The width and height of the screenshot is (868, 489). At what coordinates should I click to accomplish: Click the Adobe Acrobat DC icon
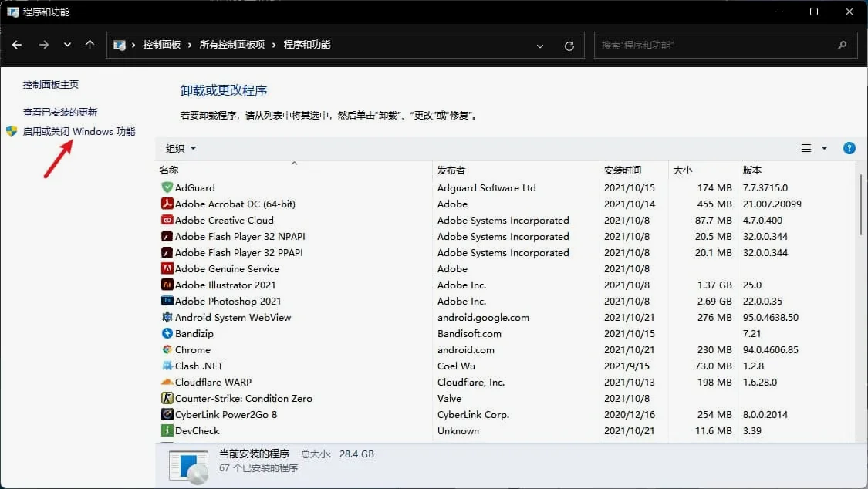coord(167,204)
